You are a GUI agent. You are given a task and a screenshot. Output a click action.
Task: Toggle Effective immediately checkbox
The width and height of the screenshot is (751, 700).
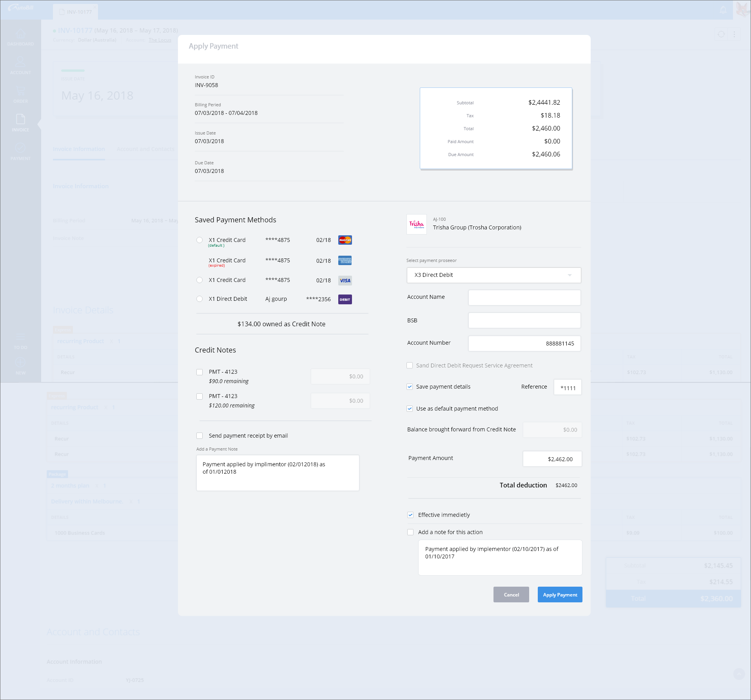(410, 515)
